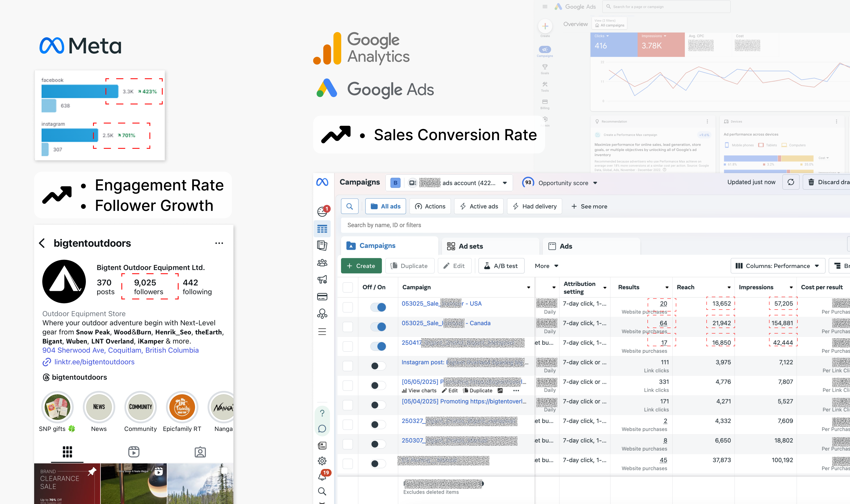The height and width of the screenshot is (504, 850).
Task: Check the box for 053025_Sale USA row
Action: [347, 307]
